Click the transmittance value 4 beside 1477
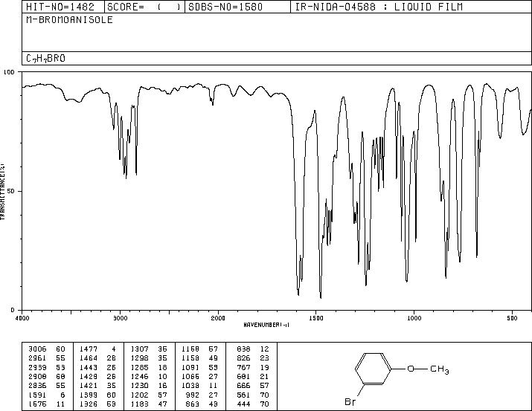 coord(114,349)
